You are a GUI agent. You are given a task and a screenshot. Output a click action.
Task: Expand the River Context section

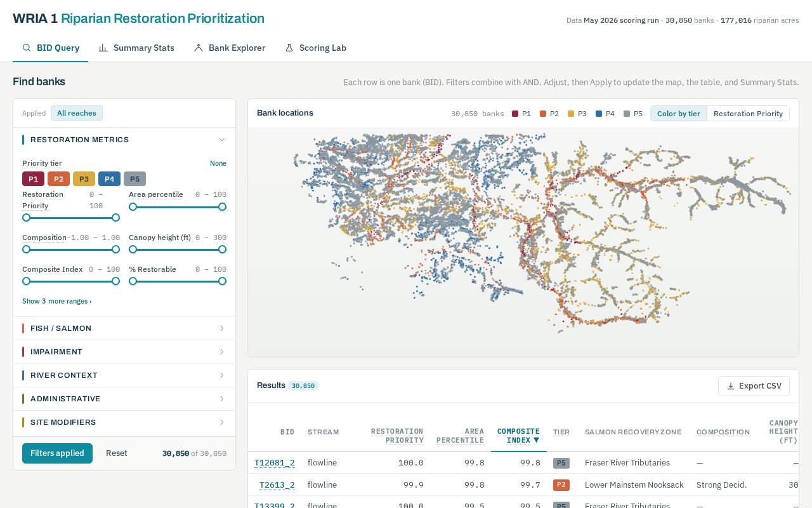pos(124,375)
